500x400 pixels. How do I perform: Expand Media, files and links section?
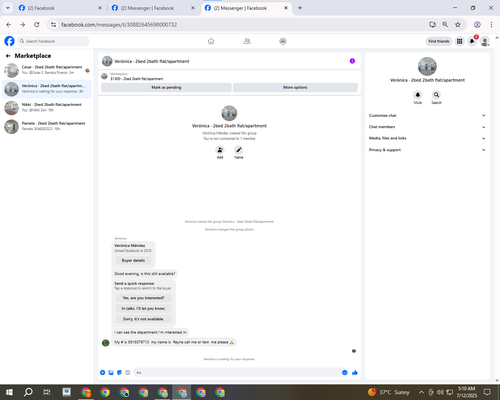tap(427, 138)
